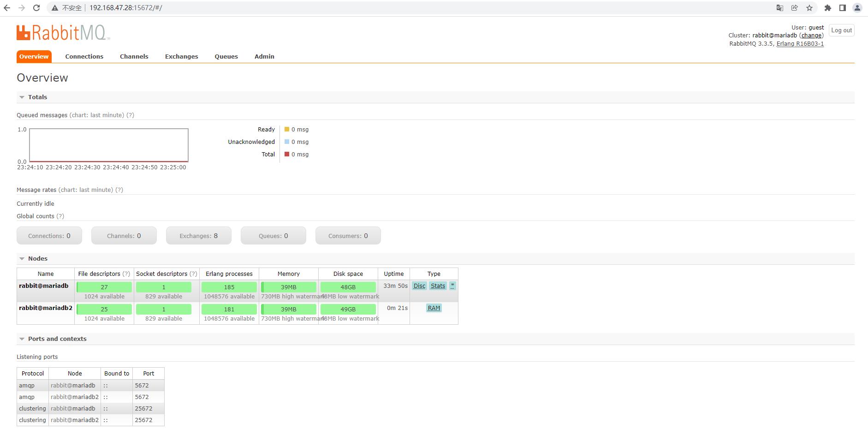Open the browser profile avatar
Image resolution: width=868 pixels, height=429 pixels.
click(x=857, y=8)
